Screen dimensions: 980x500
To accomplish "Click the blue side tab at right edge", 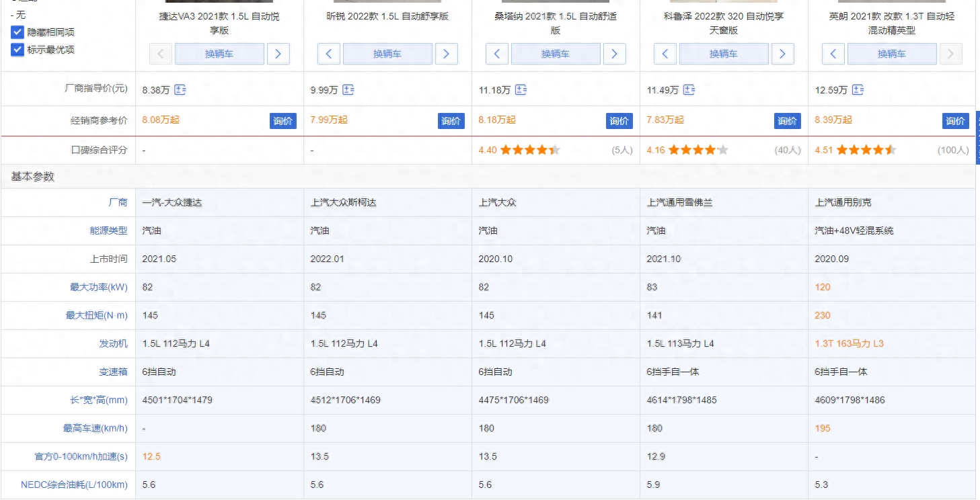I will point(977,138).
